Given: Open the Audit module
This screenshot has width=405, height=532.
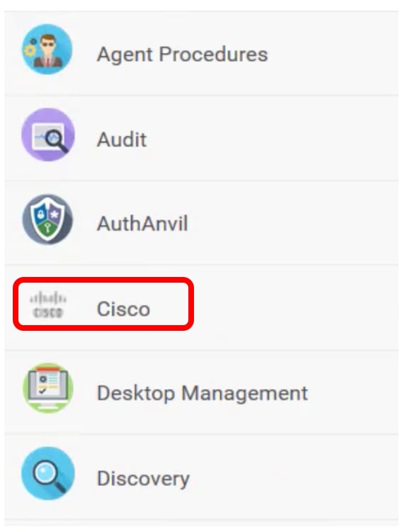Looking at the screenshot, I should click(202, 138).
